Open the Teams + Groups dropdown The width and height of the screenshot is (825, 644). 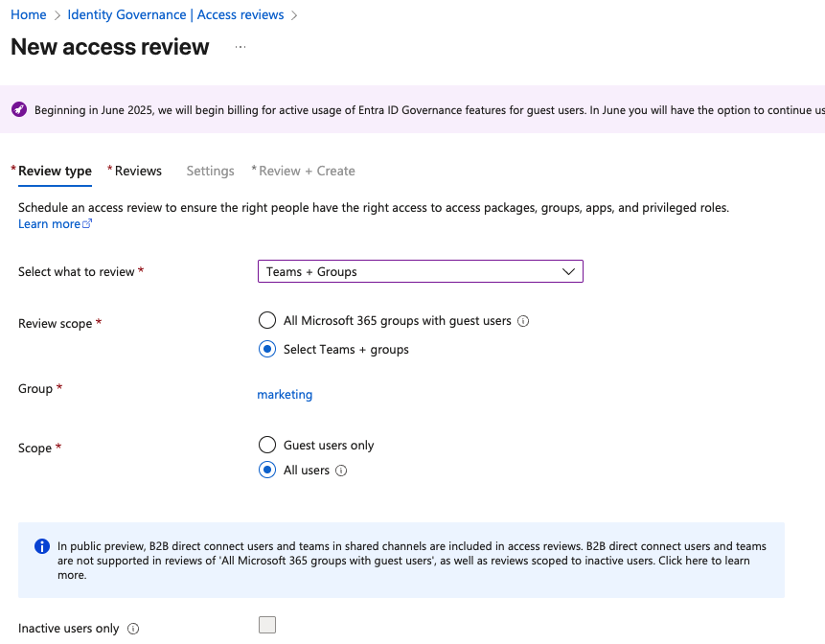[x=421, y=271]
